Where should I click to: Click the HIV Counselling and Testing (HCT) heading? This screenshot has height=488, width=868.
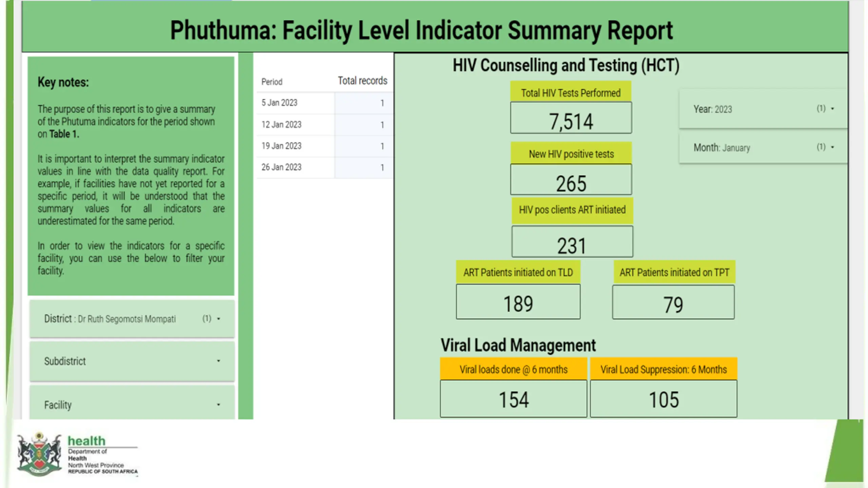pos(566,65)
